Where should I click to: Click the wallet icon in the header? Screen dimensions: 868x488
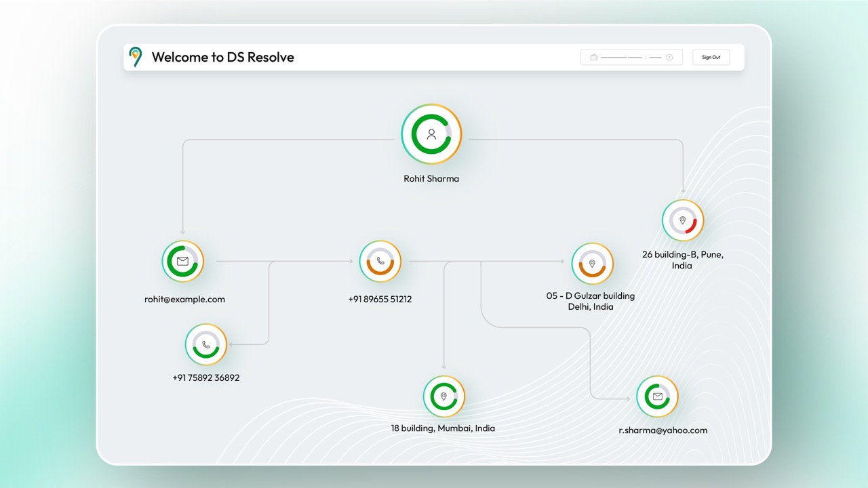click(593, 58)
